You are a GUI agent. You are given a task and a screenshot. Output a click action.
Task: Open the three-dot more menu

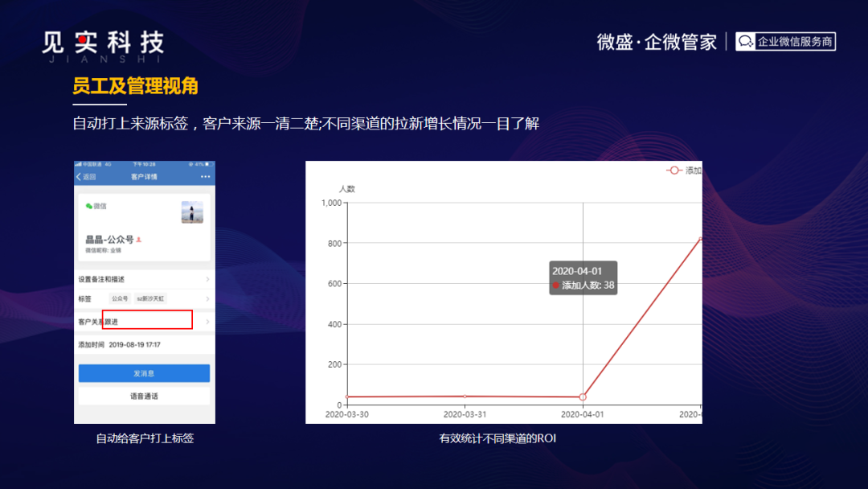pos(205,177)
